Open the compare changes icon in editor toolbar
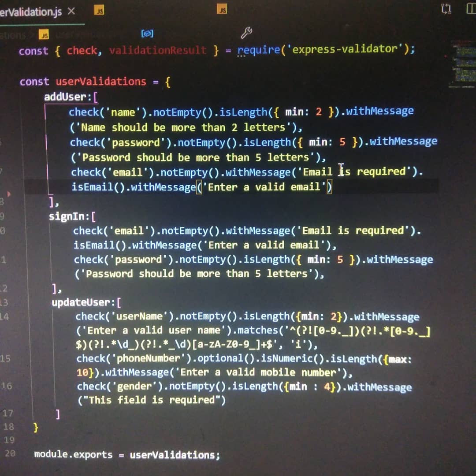This screenshot has width=476, height=476. pos(446,8)
